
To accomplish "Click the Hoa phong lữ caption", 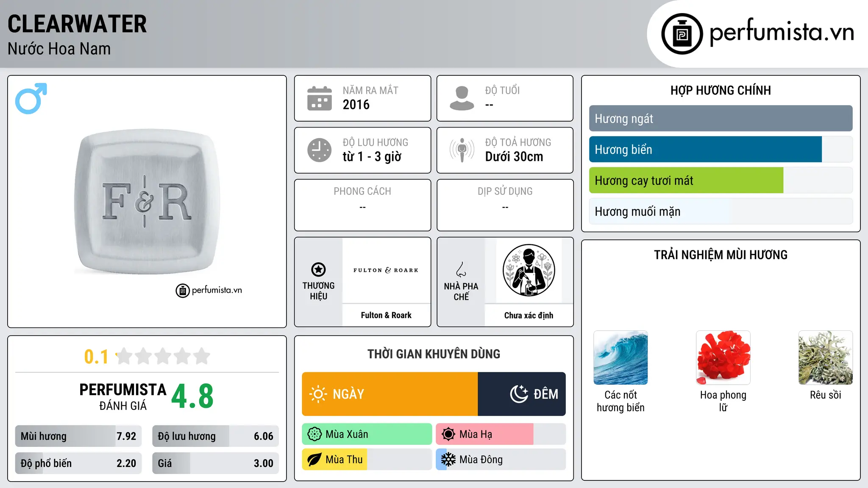I will pos(723,401).
